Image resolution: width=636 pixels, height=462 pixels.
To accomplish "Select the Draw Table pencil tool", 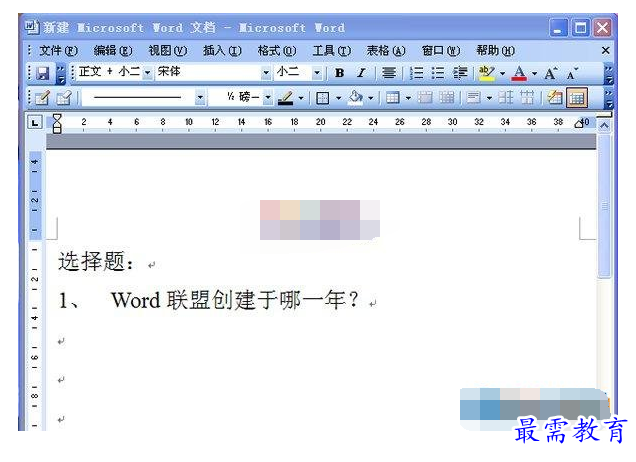I will 42,98.
